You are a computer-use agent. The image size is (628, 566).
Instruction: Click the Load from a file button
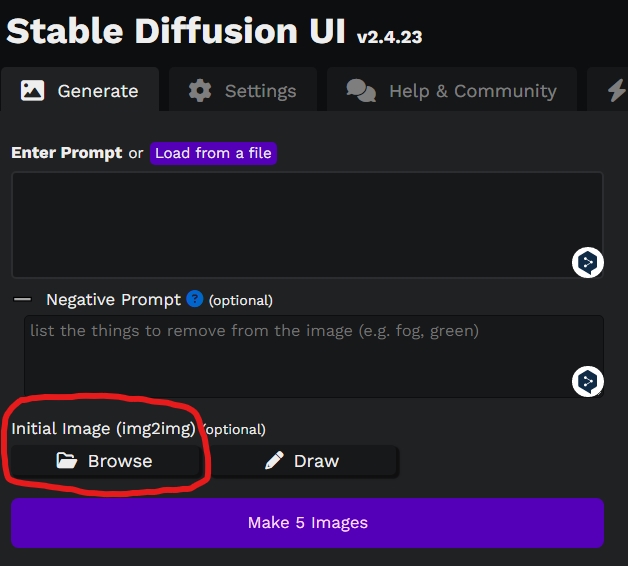[213, 153]
